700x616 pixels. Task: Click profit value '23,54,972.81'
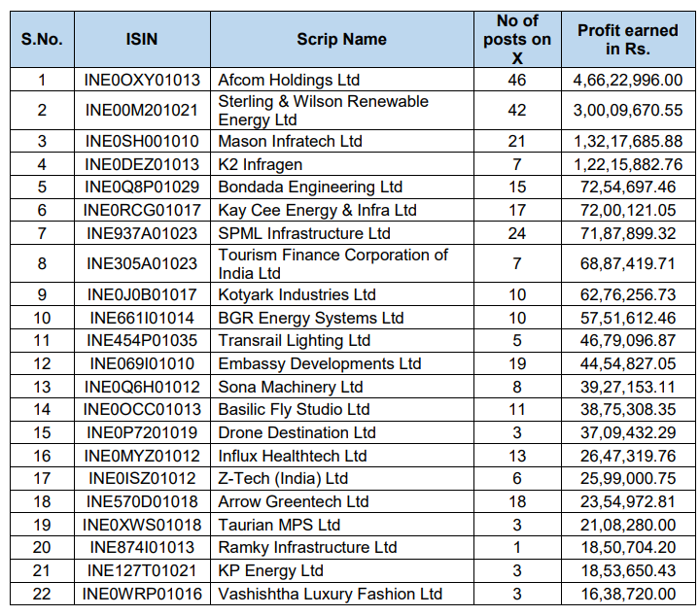pyautogui.click(x=628, y=501)
